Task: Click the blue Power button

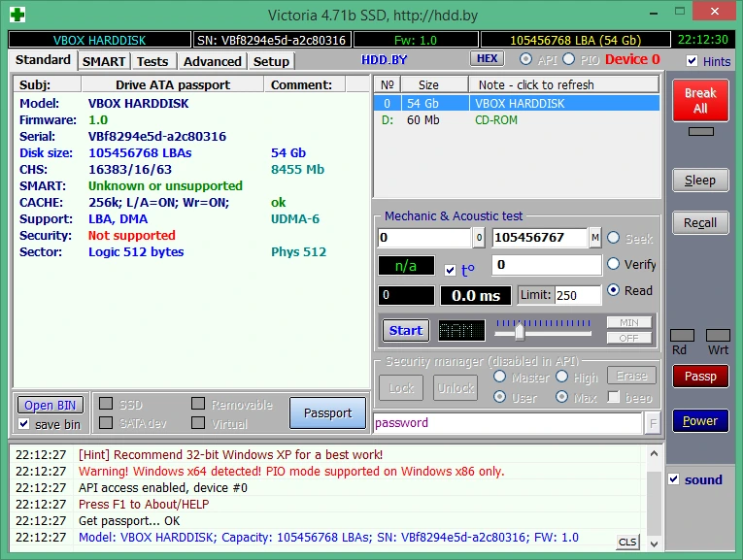Action: (x=700, y=421)
